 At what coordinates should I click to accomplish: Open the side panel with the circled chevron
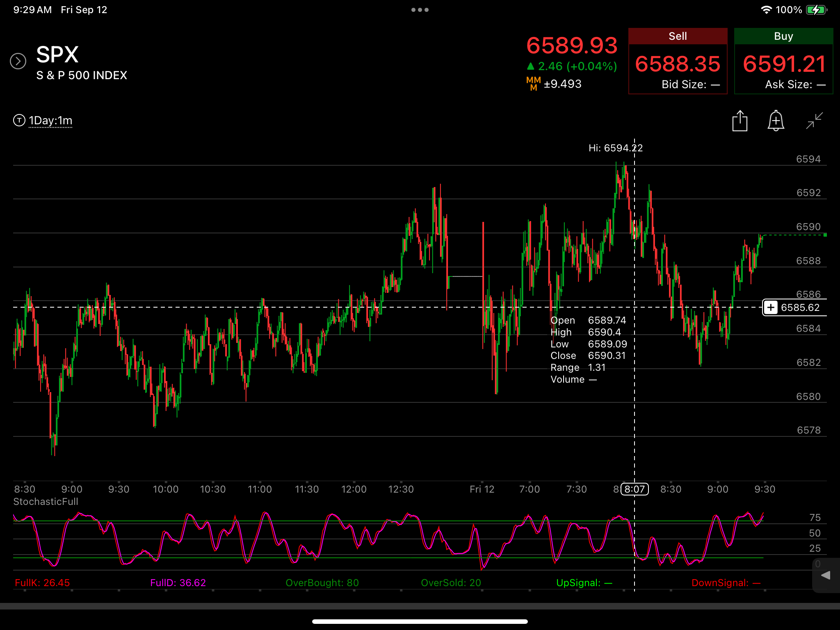pos(18,61)
